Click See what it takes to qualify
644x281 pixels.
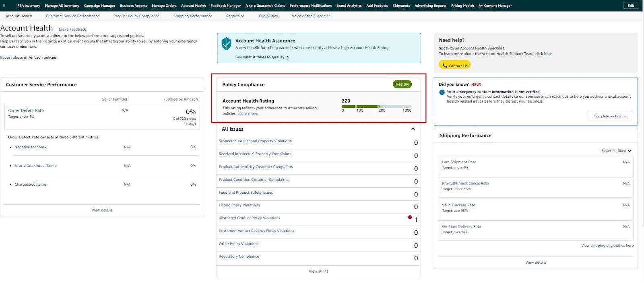tap(262, 57)
